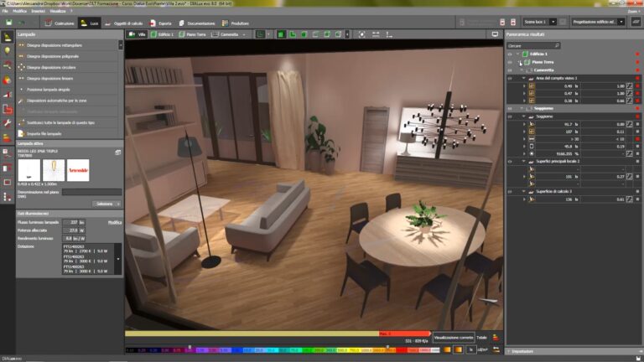
Task: Toggle visibility eye for Area del compito visivo 1
Action: (510, 78)
